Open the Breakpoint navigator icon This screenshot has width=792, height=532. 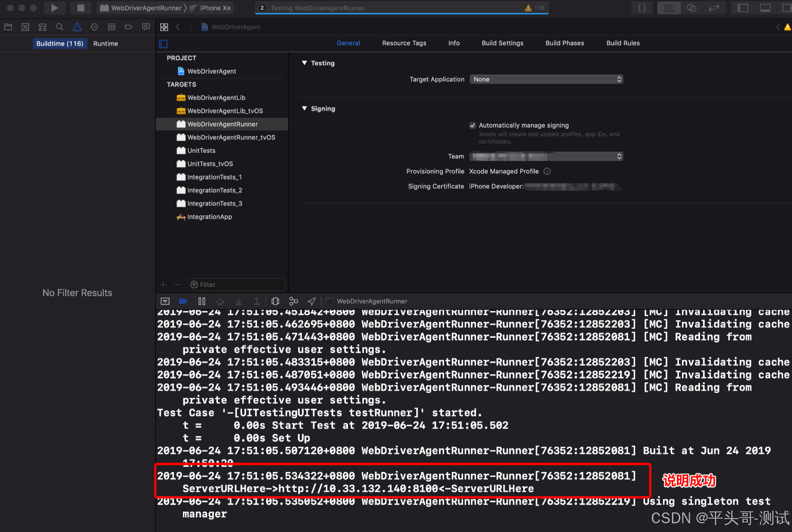click(128, 27)
